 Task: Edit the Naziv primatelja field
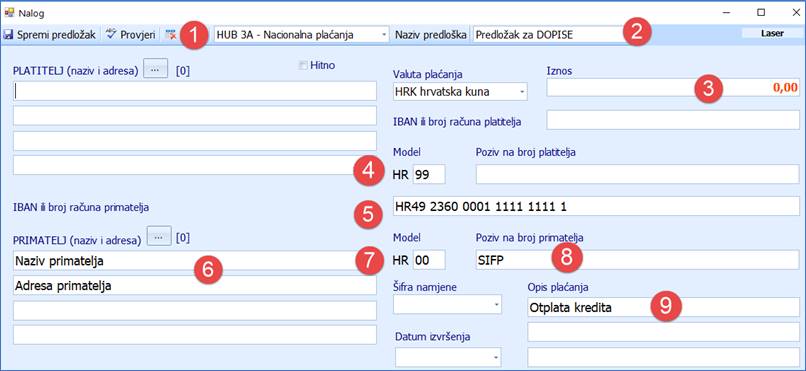pos(195,261)
